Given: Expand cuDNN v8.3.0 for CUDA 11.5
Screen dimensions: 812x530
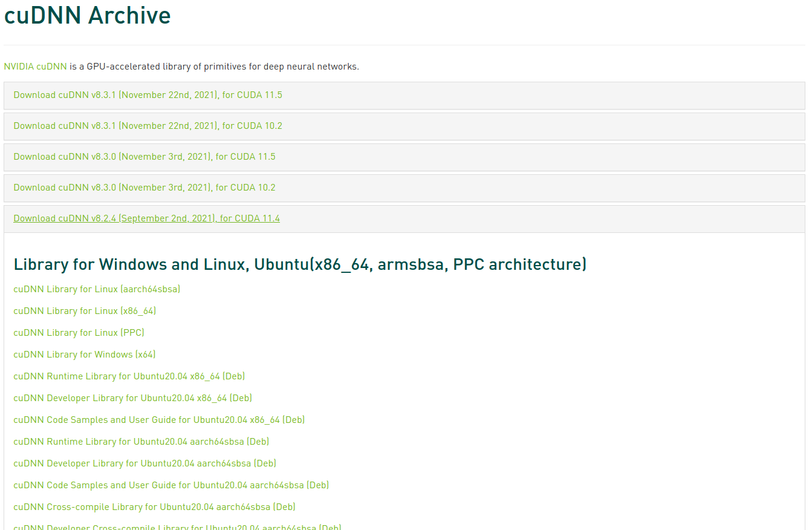Looking at the screenshot, I should pos(145,157).
